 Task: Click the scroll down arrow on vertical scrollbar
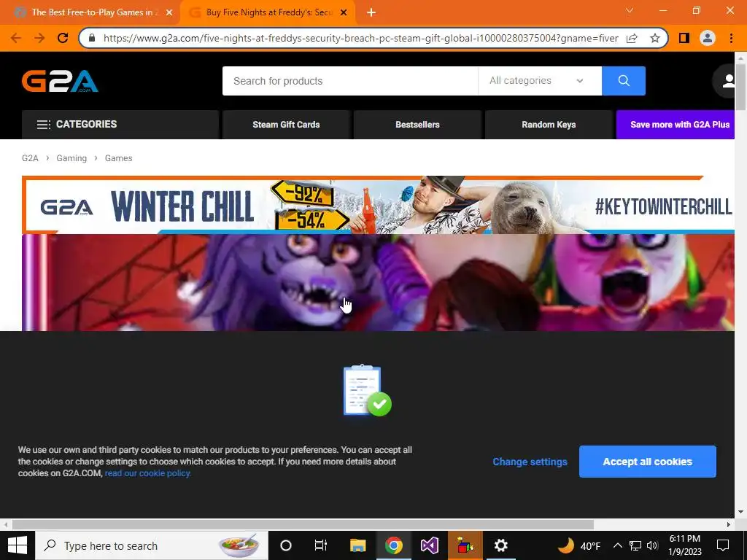pyautogui.click(x=740, y=512)
